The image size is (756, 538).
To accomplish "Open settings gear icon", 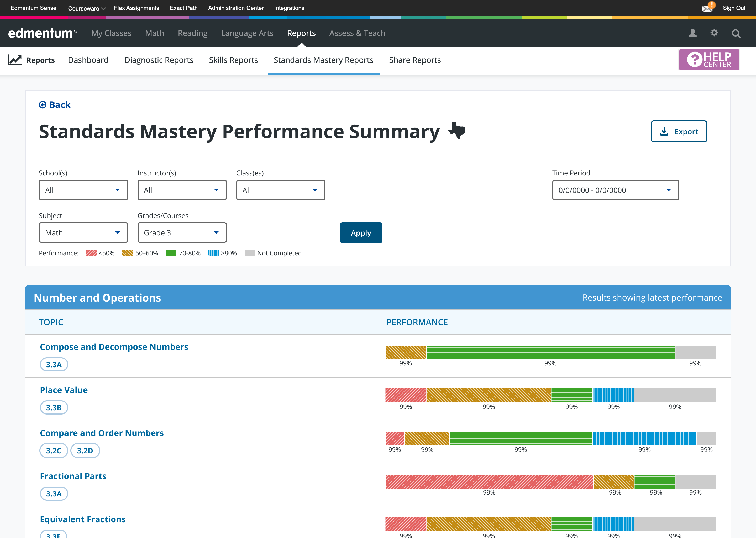I will click(714, 33).
